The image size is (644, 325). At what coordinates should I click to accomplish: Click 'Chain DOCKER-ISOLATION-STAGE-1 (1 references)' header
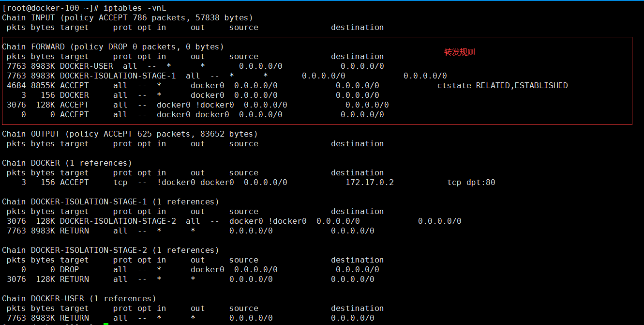pos(111,202)
